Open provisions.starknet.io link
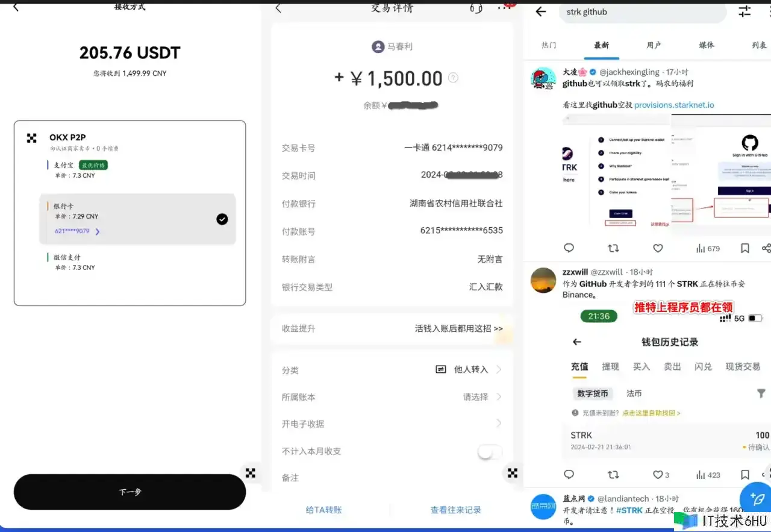Screen dimensions: 771x532 (674, 105)
